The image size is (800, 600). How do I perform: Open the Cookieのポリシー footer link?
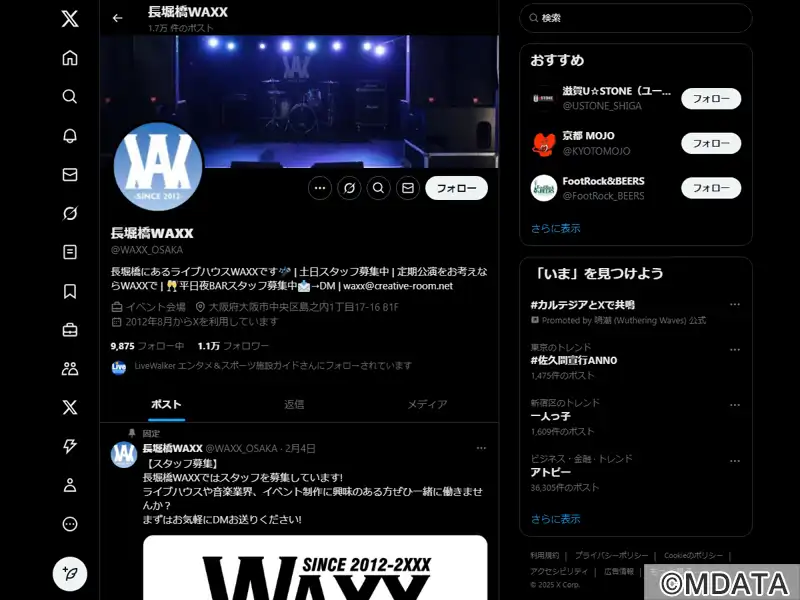click(693, 556)
